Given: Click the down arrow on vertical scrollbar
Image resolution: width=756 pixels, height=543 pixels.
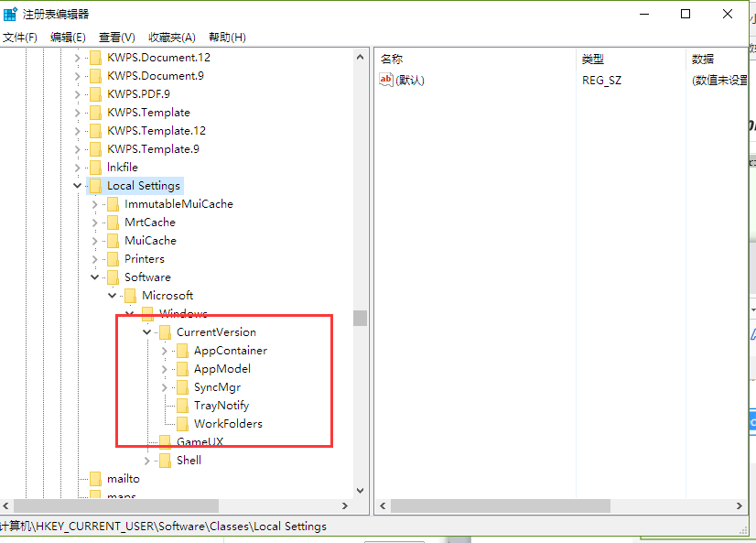Looking at the screenshot, I should 360,490.
